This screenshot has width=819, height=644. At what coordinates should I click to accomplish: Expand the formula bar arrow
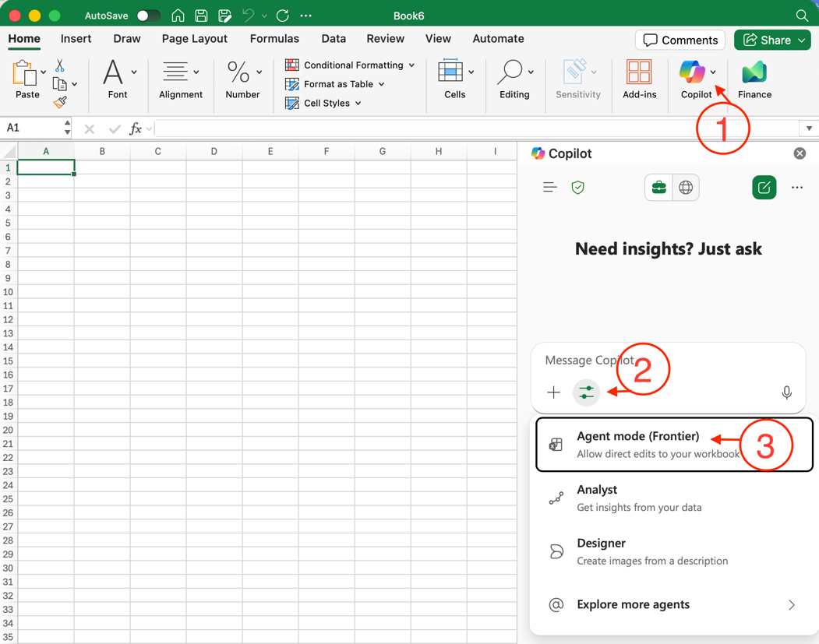pyautogui.click(x=809, y=128)
